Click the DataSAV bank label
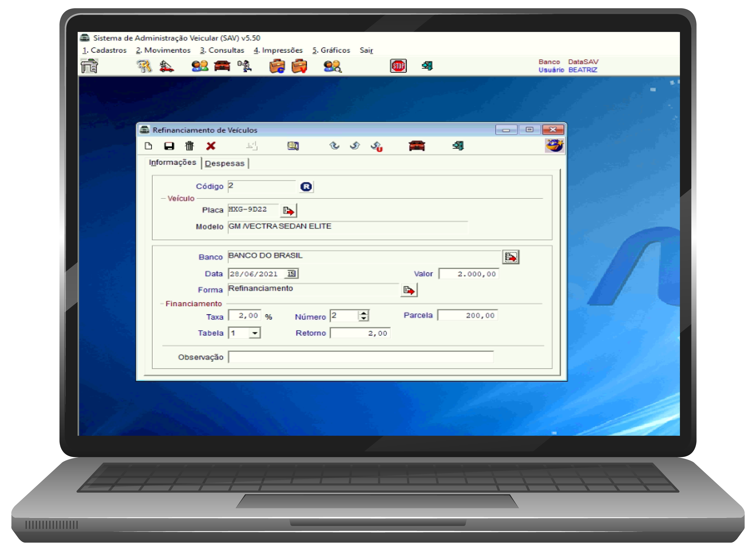This screenshot has width=756, height=551. click(583, 62)
